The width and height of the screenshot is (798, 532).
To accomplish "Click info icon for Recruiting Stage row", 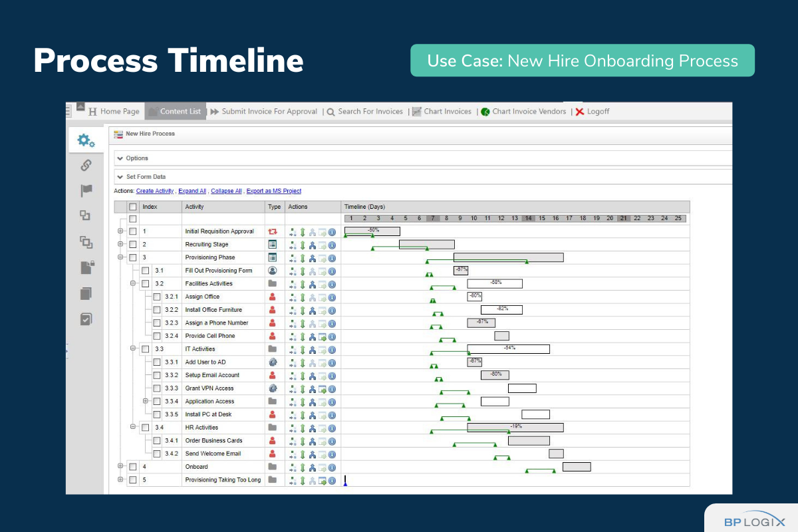I will 332,245.
